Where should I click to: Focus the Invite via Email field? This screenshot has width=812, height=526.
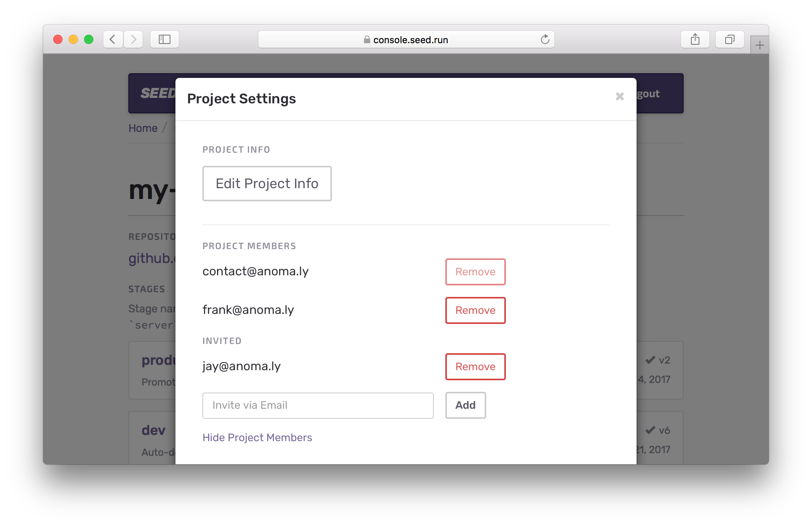tap(318, 405)
